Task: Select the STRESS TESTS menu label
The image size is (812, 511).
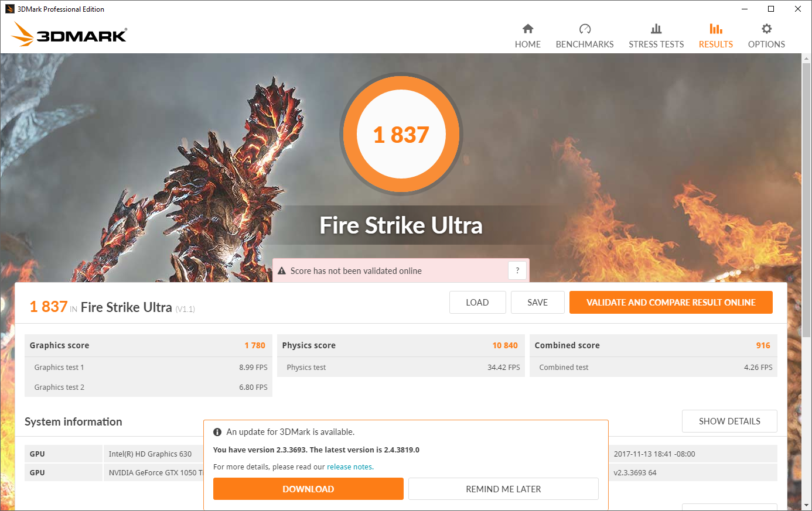Action: click(656, 44)
